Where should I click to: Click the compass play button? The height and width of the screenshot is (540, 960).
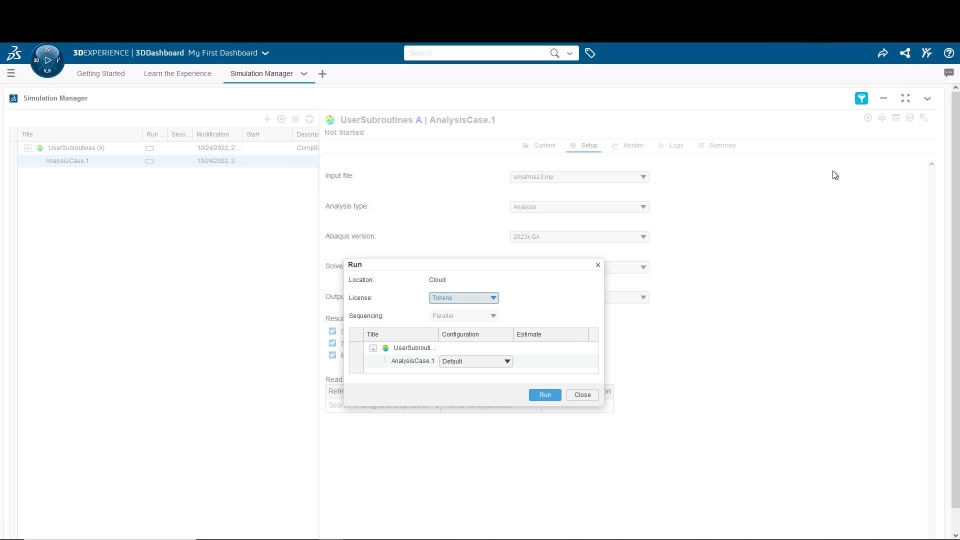click(x=47, y=60)
